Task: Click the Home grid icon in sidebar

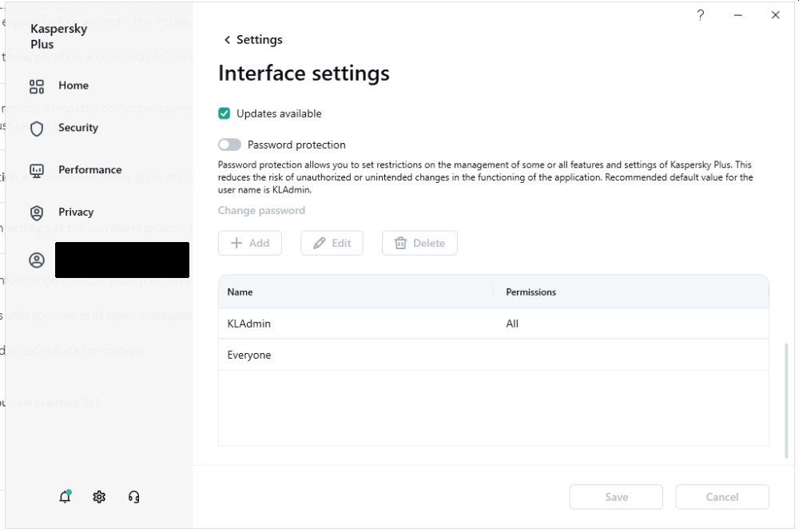Action: point(37,86)
